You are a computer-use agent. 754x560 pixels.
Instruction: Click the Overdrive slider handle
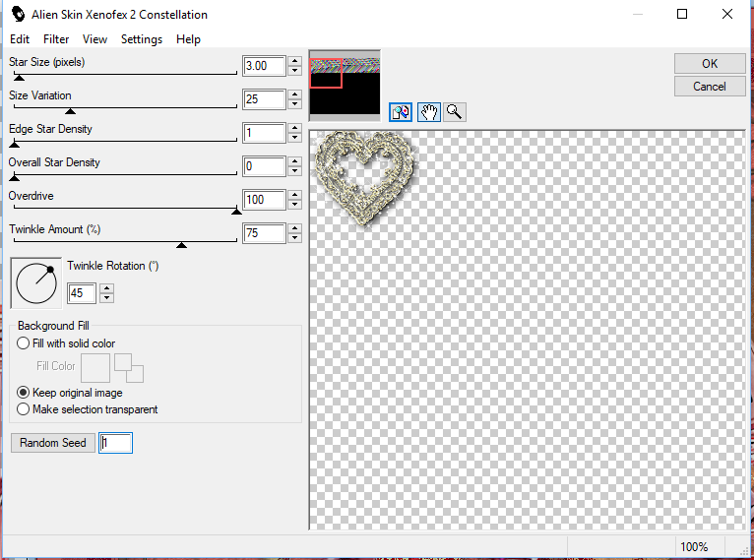click(236, 212)
